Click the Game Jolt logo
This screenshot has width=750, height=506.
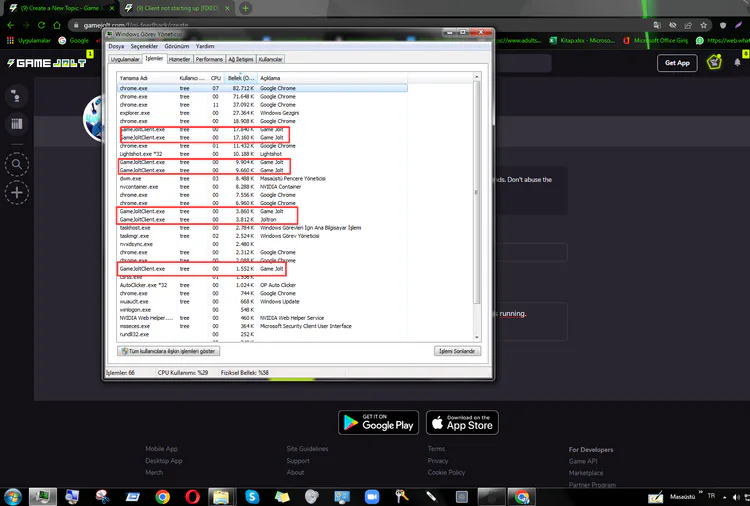[x=46, y=63]
